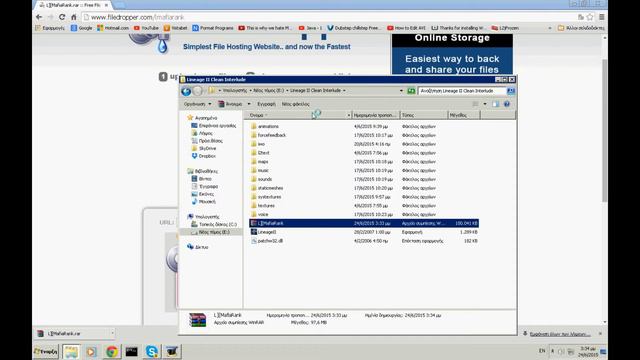This screenshot has height=360, width=640.
Task: Open the Chrome menu hamburger icon
Action: pos(602,17)
